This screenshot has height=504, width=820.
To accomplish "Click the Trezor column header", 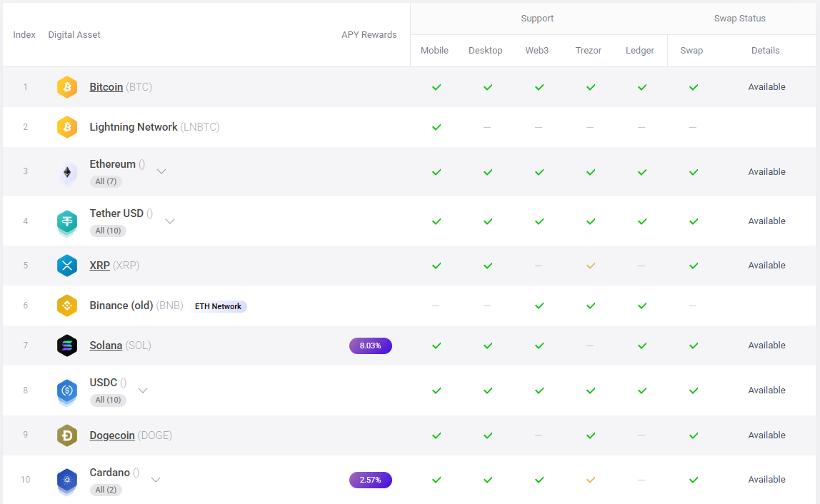I will (x=589, y=50).
